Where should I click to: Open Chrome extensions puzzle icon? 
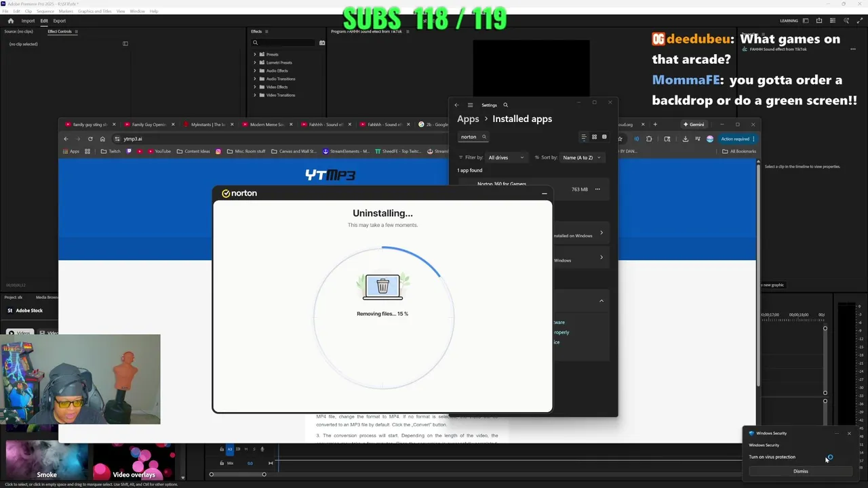(649, 139)
